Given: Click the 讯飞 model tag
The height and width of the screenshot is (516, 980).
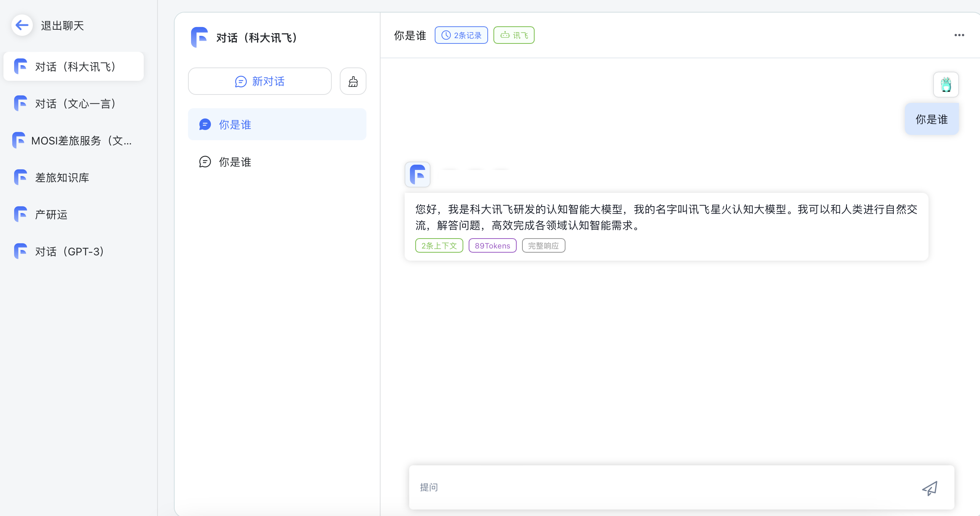Looking at the screenshot, I should click(514, 35).
